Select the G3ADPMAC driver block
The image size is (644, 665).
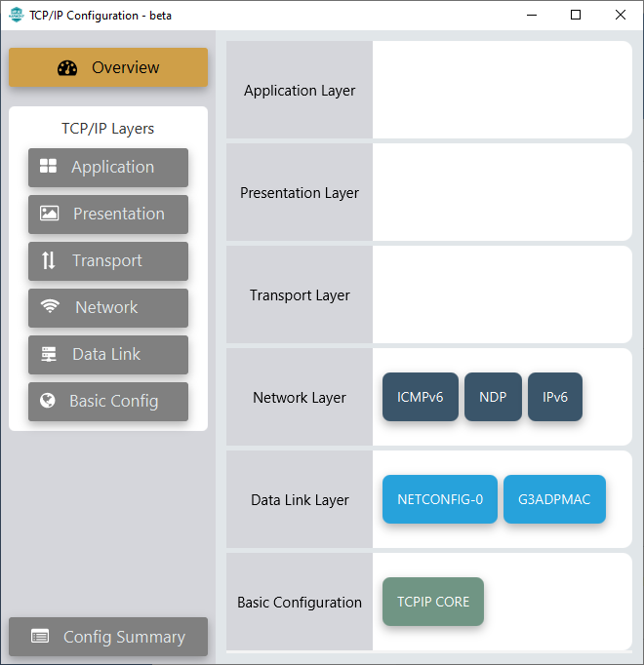554,499
